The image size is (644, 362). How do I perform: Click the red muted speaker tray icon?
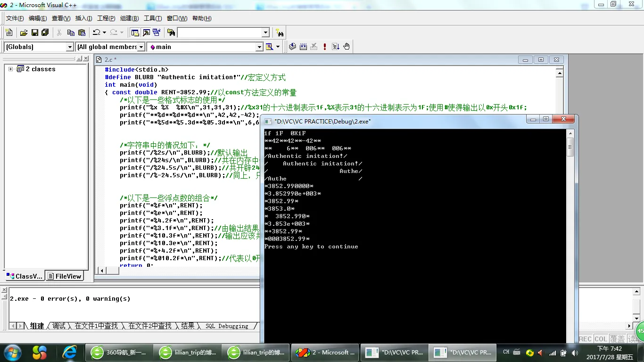pos(540,353)
